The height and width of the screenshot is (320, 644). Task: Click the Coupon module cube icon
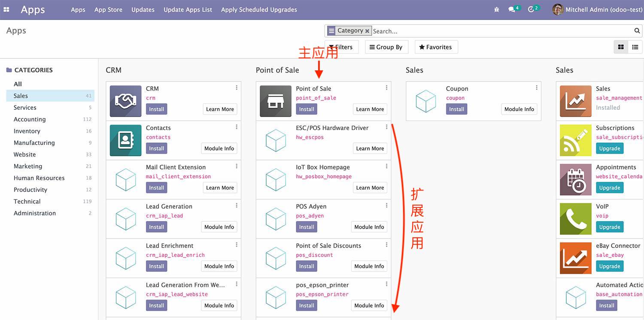pos(425,101)
